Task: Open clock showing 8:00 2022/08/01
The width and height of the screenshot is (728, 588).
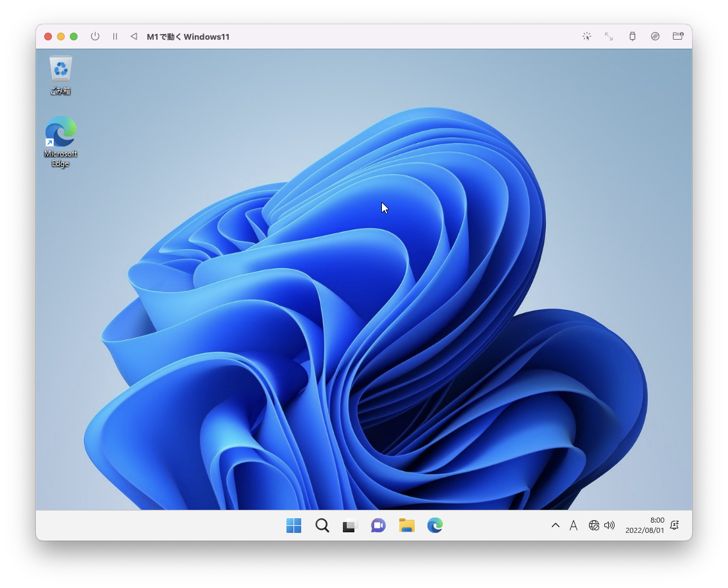Action: tap(645, 525)
